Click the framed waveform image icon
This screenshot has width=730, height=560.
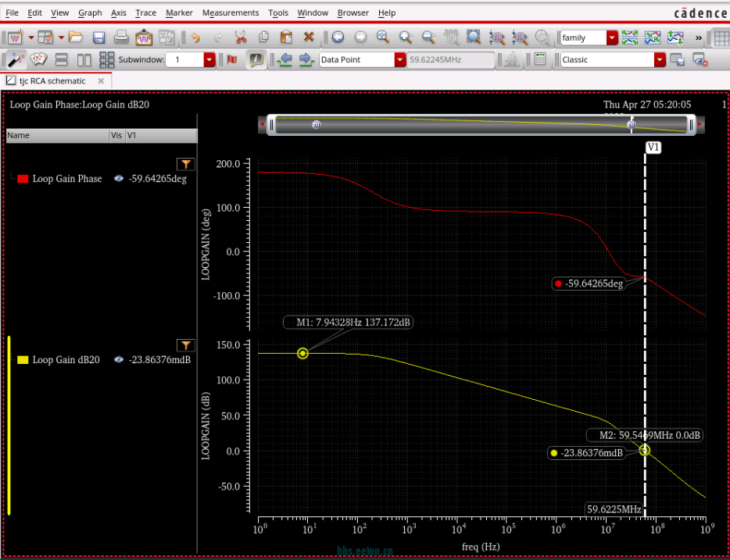(144, 37)
